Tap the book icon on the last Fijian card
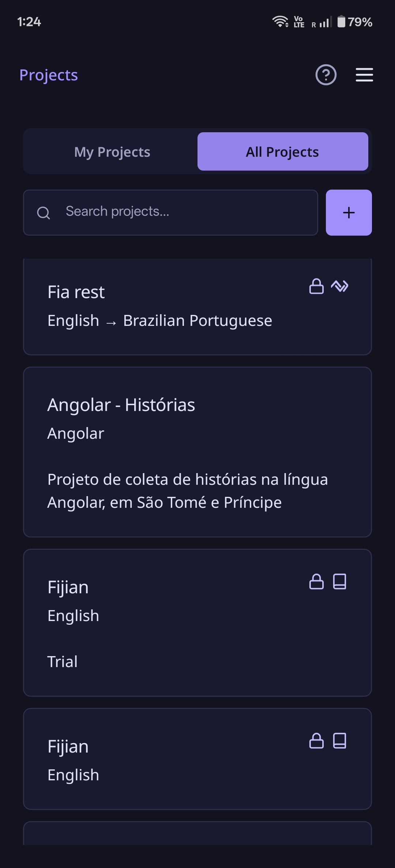395x868 pixels. (x=340, y=741)
